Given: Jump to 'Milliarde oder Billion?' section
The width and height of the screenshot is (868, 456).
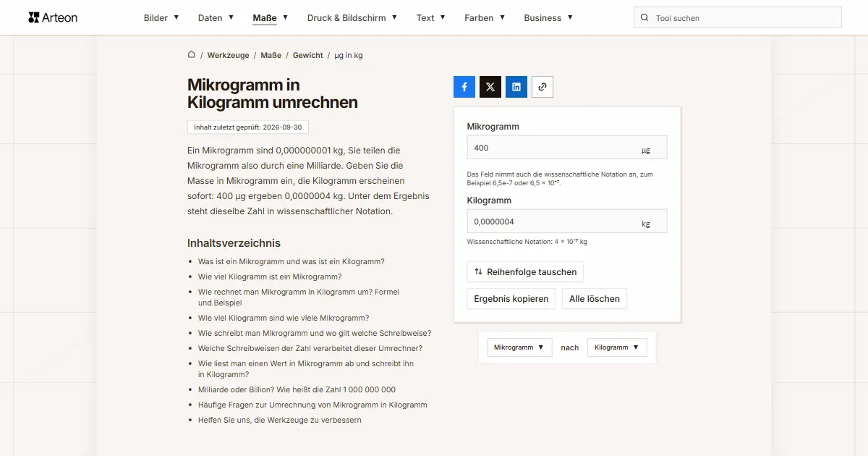Looking at the screenshot, I should [297, 389].
